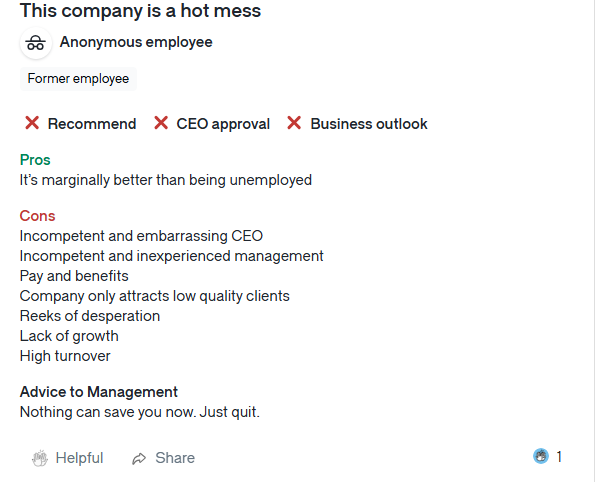Click the Former employee tag
610x482 pixels.
tap(78, 79)
